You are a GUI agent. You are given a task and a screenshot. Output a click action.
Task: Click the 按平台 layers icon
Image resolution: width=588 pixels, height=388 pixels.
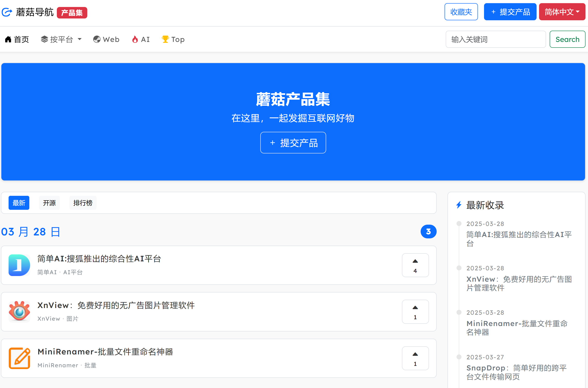point(44,39)
